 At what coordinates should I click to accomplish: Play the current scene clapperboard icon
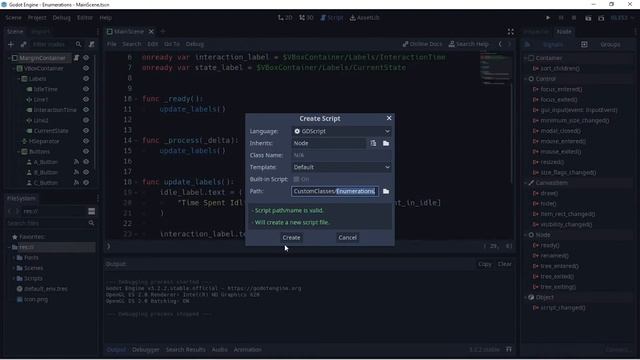pyautogui.click(x=588, y=18)
